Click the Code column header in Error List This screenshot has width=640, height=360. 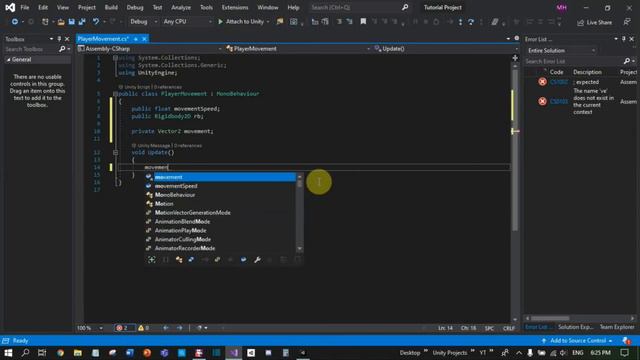[x=556, y=72]
